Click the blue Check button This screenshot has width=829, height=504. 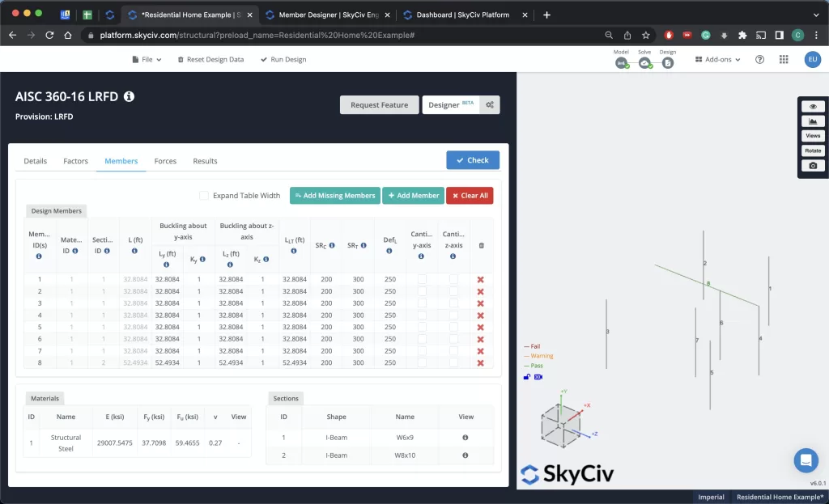pyautogui.click(x=473, y=160)
